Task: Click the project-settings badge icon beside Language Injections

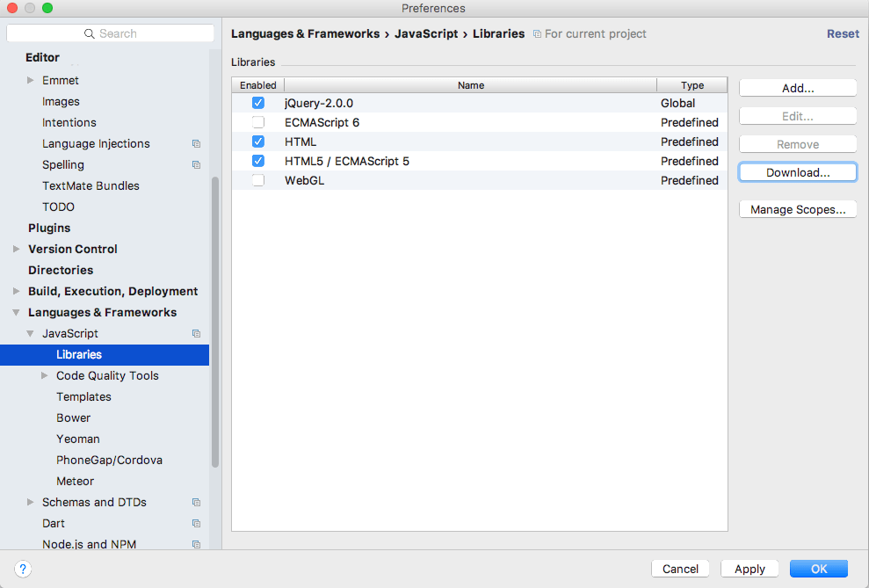Action: [196, 143]
